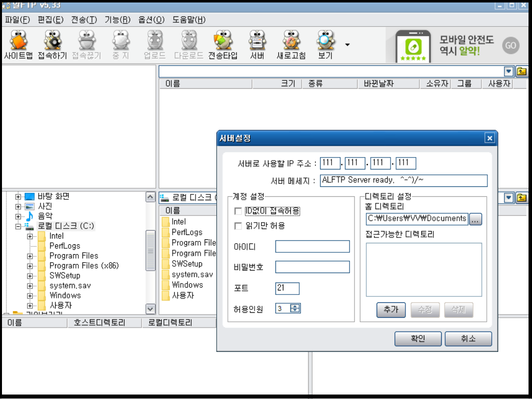The width and height of the screenshot is (532, 399).
Task: Click the 업로드 upload icon
Action: (155, 45)
